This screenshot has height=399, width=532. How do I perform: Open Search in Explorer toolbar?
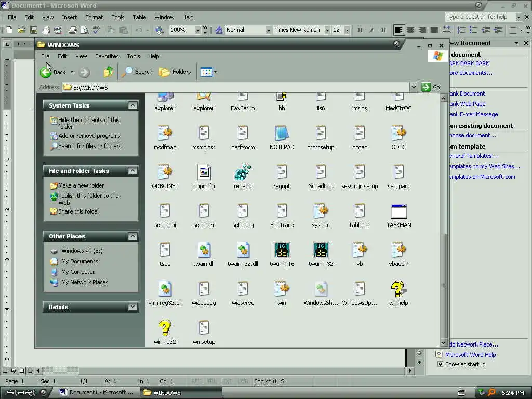pos(137,72)
